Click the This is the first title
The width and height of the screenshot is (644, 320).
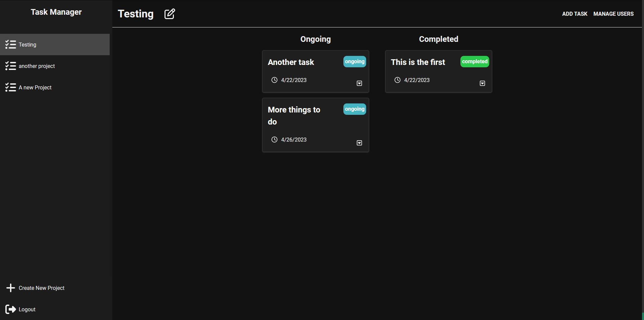point(418,62)
